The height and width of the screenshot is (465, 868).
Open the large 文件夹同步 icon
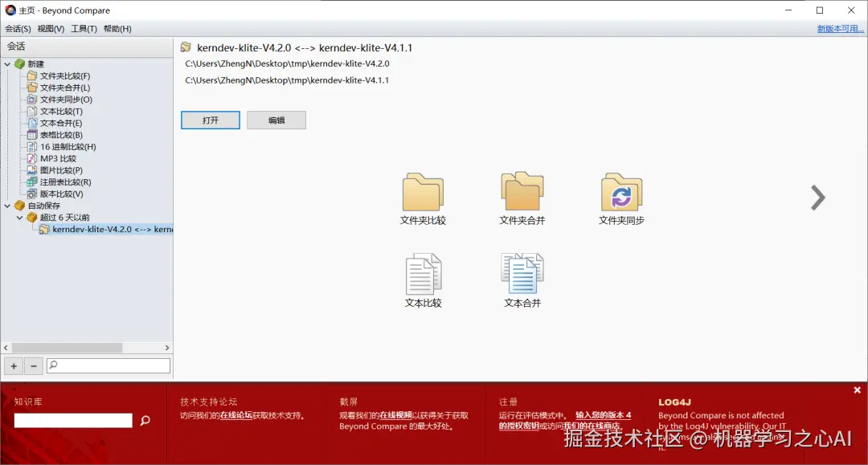point(620,193)
